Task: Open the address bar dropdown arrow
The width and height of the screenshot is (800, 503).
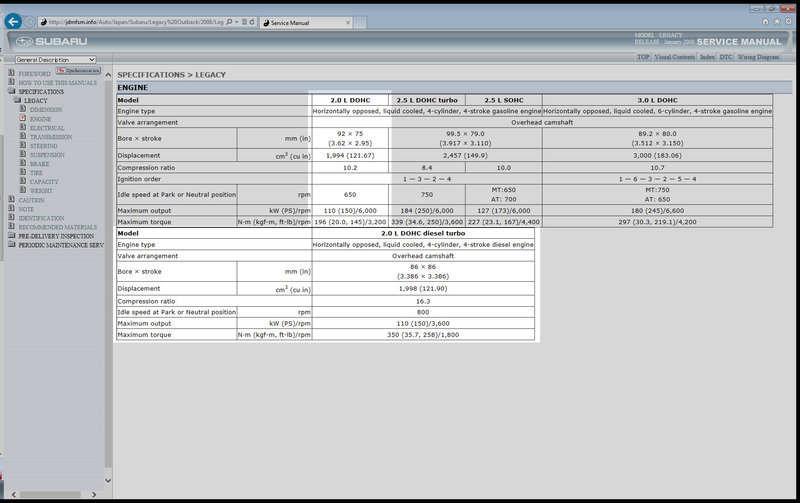Action: click(x=237, y=22)
